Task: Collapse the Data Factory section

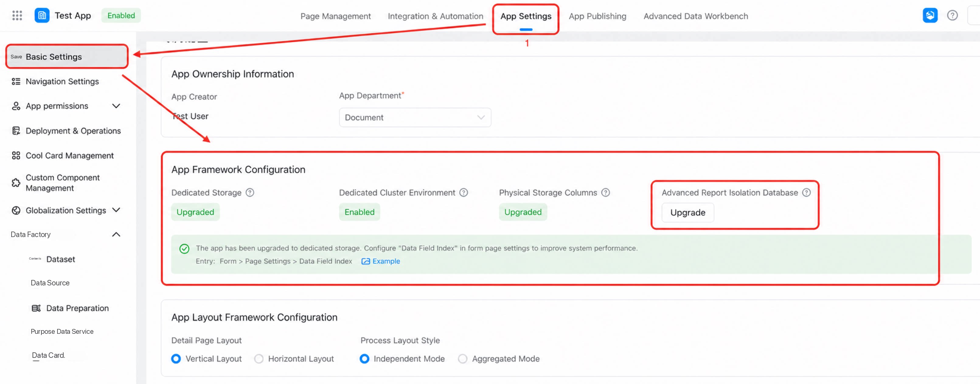Action: tap(116, 234)
